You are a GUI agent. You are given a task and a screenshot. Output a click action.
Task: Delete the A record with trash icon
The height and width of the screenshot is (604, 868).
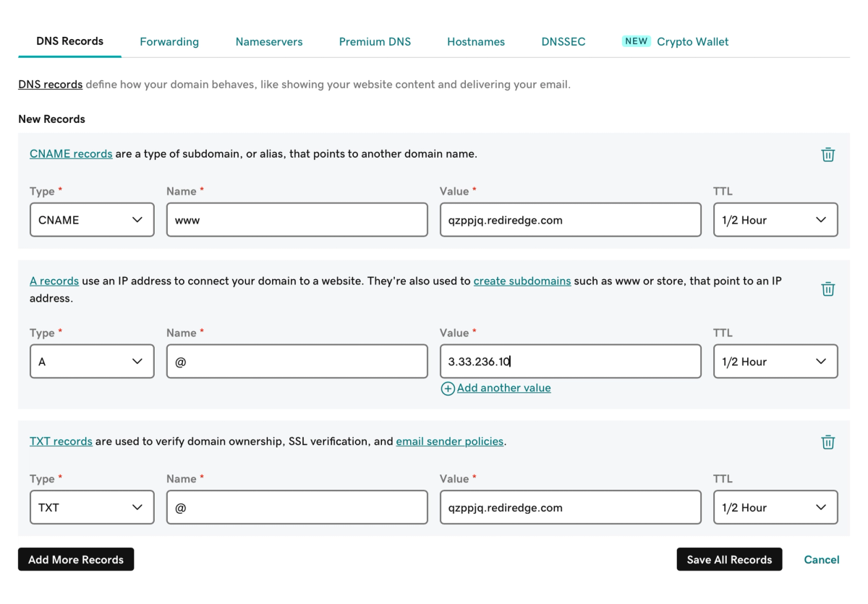tap(828, 289)
